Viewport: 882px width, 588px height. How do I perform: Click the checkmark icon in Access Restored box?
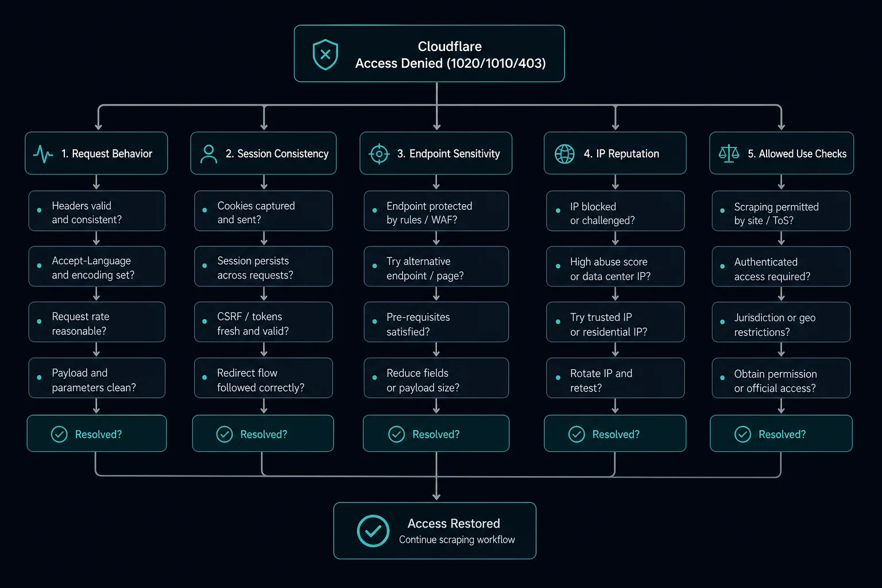coord(373,531)
